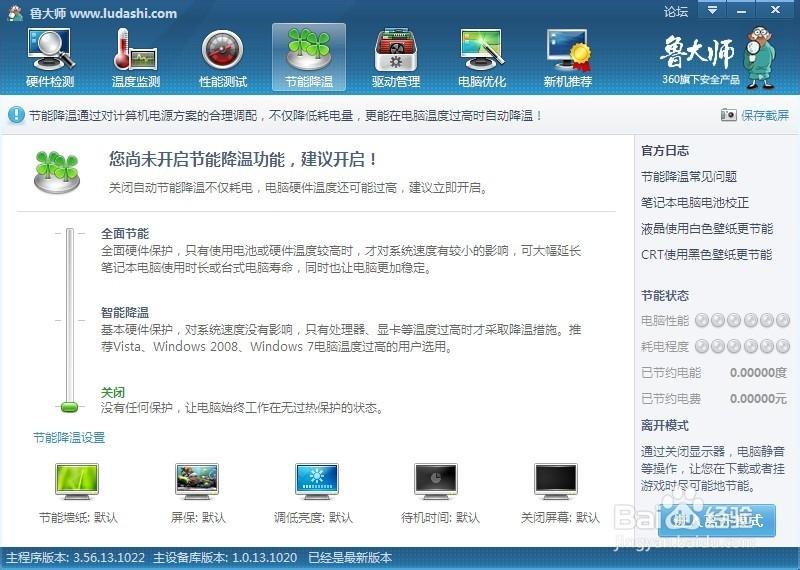Open 硬件检测 hardware detection icon
The width and height of the screenshot is (800, 570).
pos(49,49)
